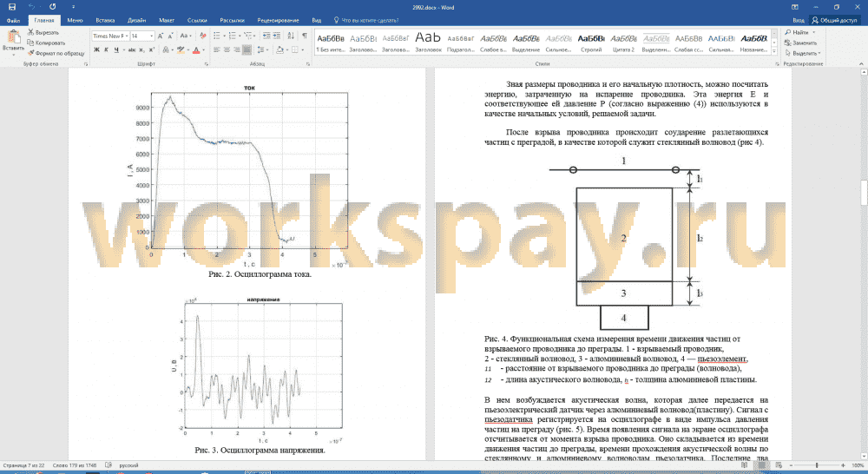
Task: Toggle subscript formatting
Action: pos(142,49)
